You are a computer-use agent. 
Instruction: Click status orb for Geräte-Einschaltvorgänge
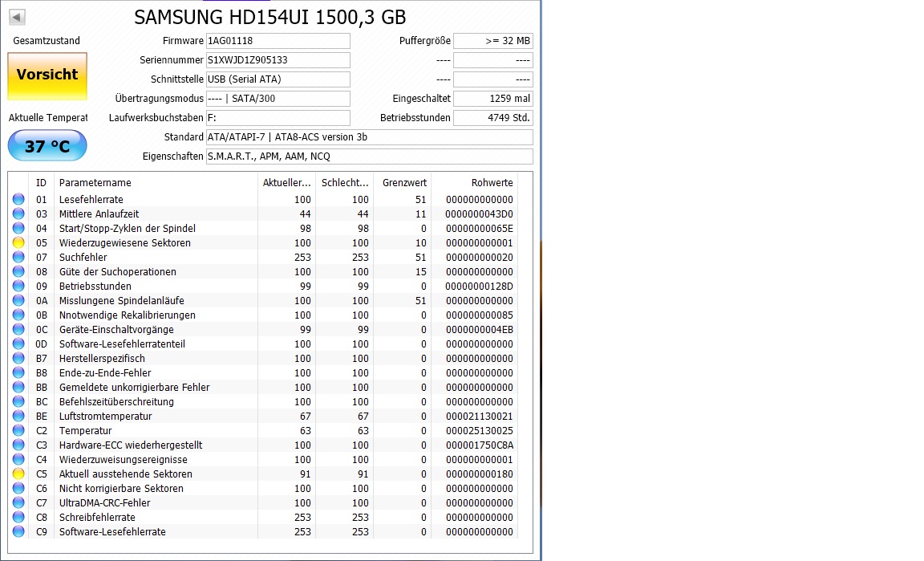click(x=19, y=329)
